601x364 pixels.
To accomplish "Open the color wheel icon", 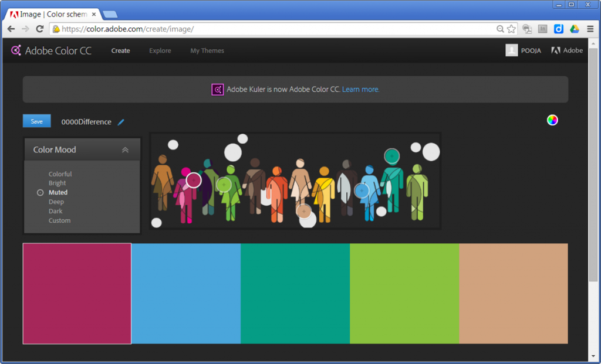I will [552, 120].
